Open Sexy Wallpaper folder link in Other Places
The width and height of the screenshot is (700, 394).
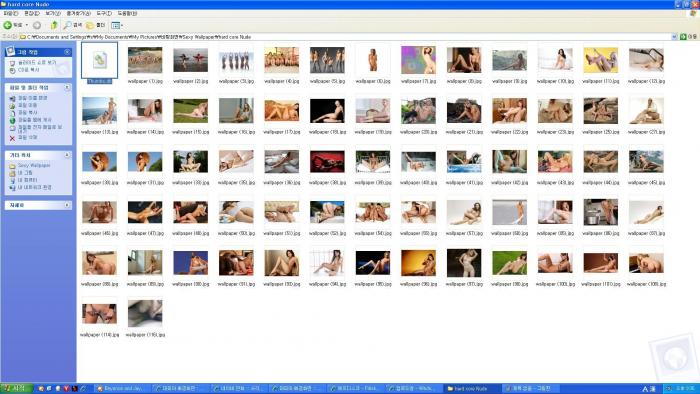[x=33, y=165]
